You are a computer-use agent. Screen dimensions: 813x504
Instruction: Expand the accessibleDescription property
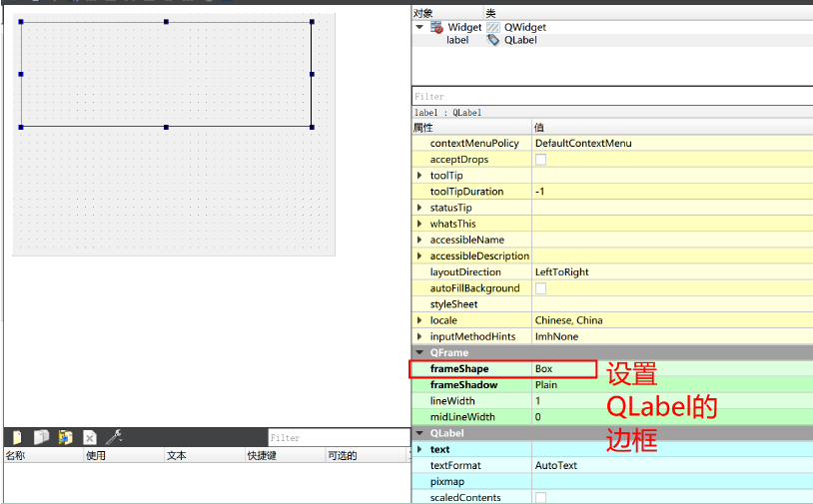419,255
